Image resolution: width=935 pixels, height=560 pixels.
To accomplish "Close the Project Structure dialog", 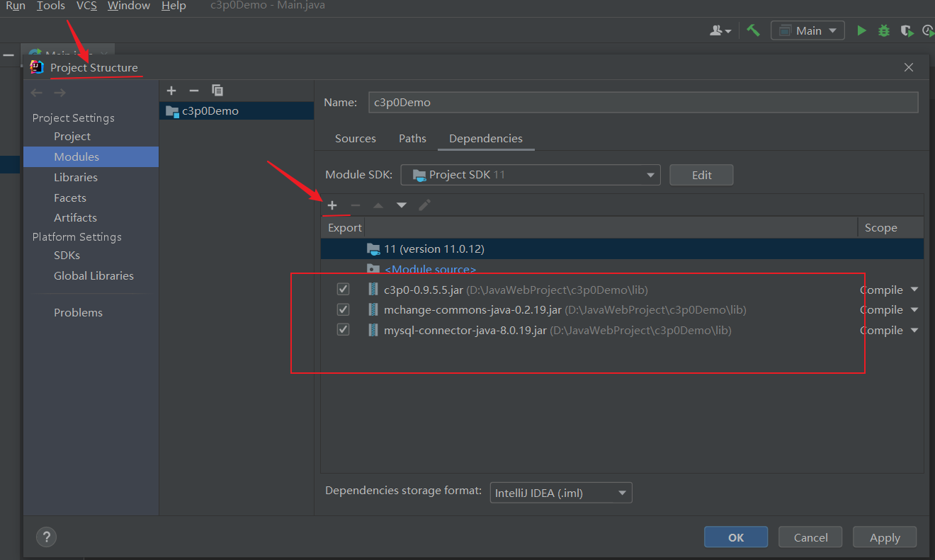I will point(909,67).
